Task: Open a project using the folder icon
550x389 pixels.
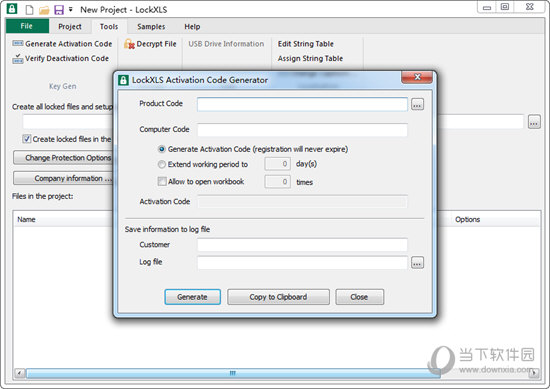Action: 44,10
